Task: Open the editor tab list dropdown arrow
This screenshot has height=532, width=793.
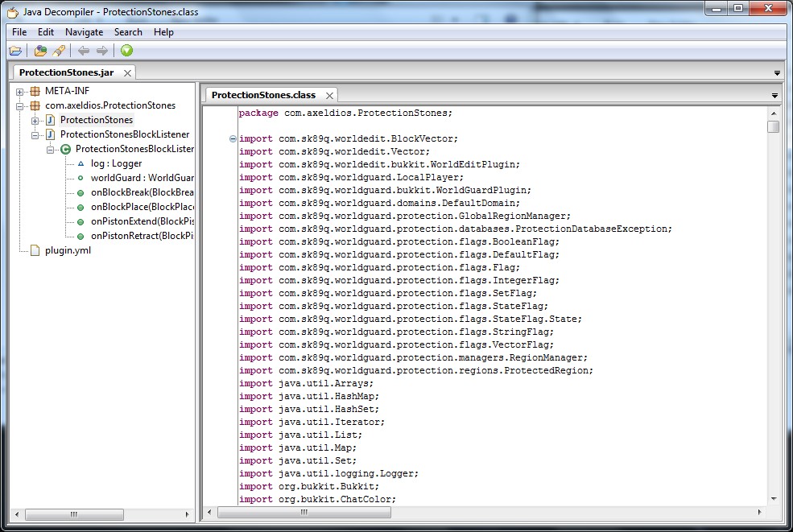Action: point(775,96)
